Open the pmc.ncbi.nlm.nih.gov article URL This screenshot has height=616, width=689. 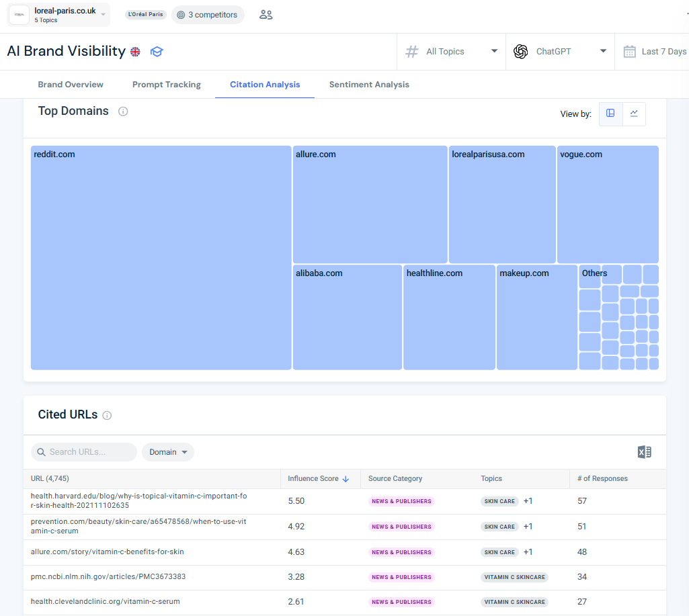(x=108, y=576)
